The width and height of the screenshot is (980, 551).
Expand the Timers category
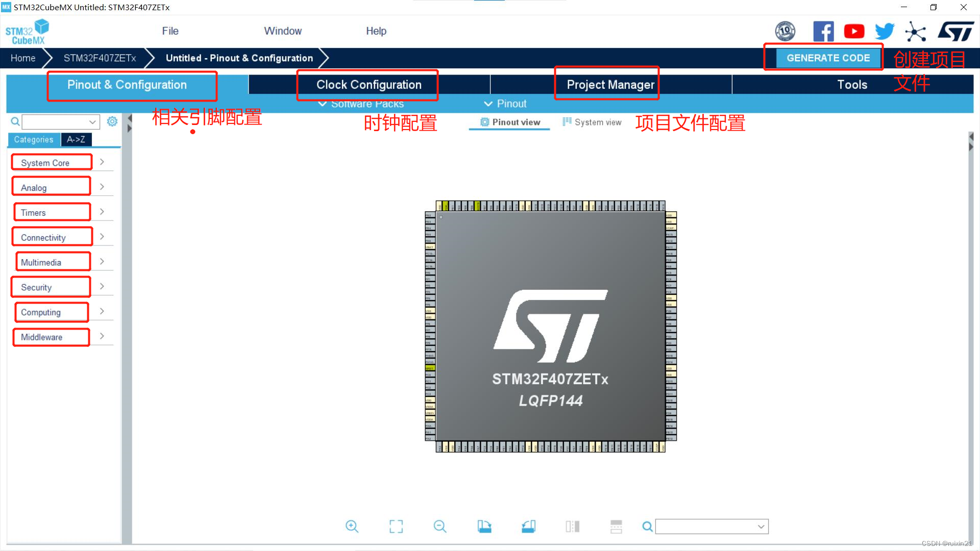pyautogui.click(x=102, y=212)
